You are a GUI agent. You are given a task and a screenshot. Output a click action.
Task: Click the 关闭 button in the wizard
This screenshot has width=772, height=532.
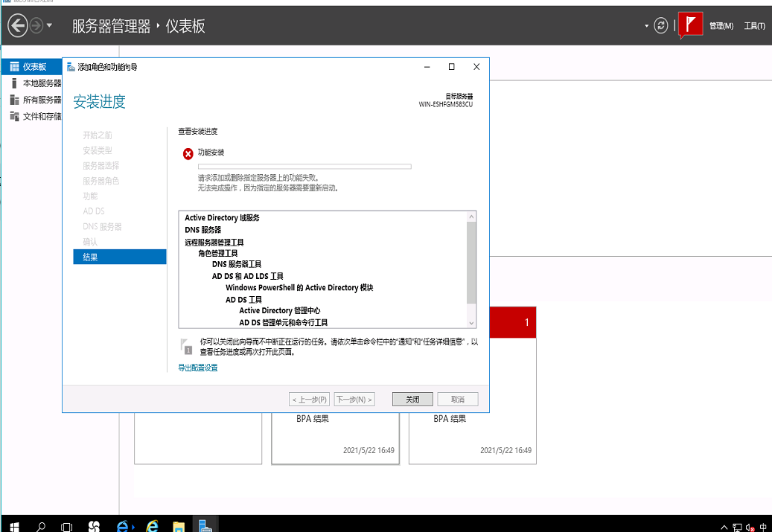click(412, 399)
